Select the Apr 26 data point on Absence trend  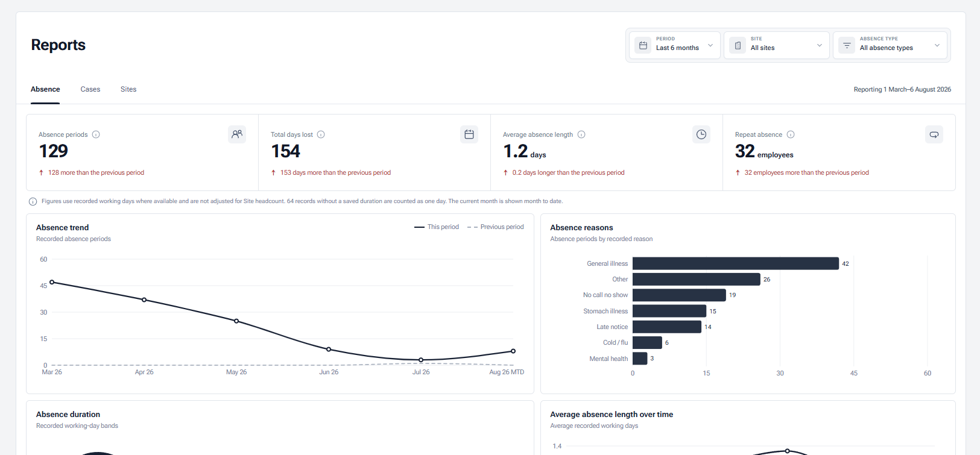(x=144, y=300)
